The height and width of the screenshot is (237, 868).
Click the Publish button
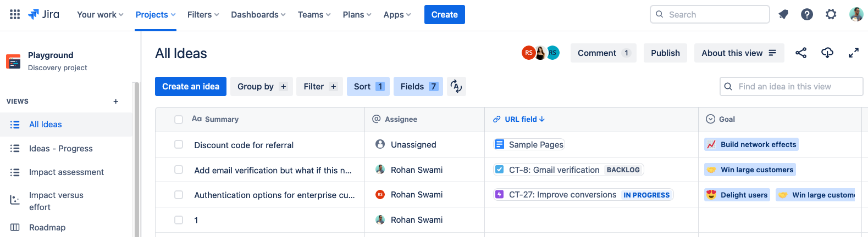tap(665, 53)
